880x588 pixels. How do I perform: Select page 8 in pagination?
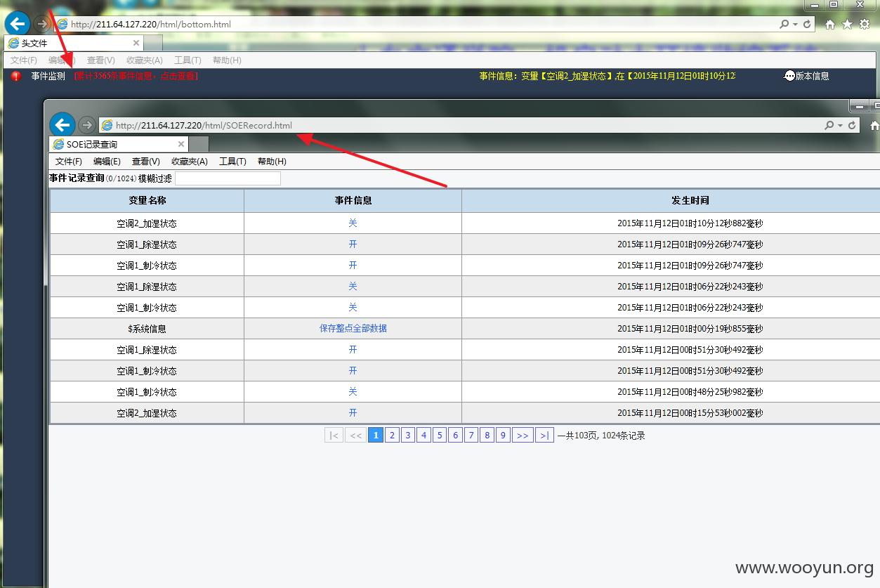pos(487,436)
